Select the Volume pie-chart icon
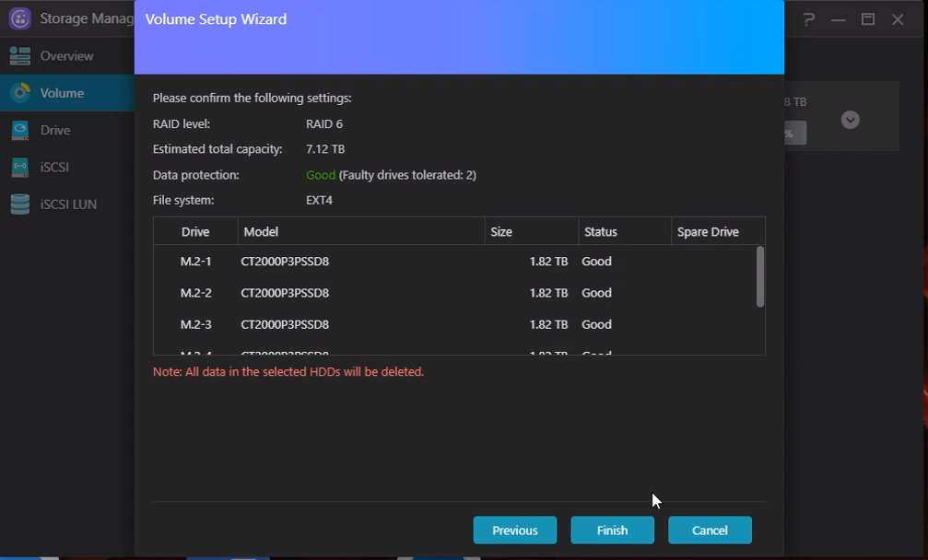Image resolution: width=928 pixels, height=560 pixels. [20, 93]
